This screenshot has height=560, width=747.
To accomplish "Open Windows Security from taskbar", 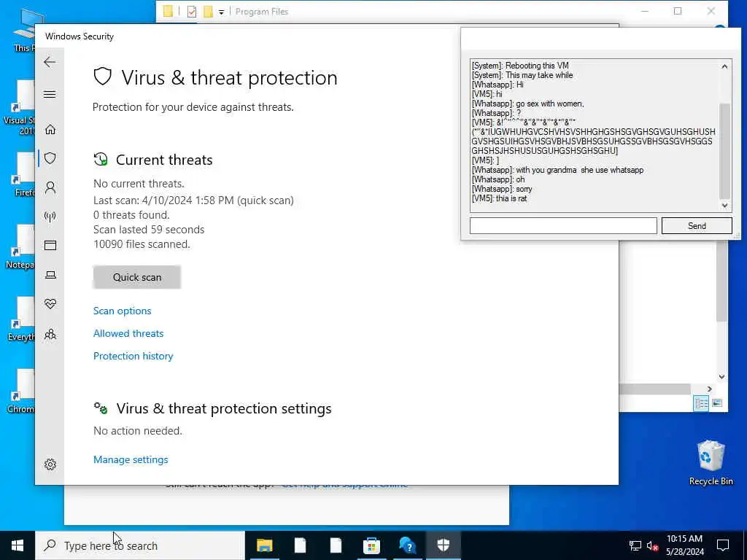I will (443, 545).
